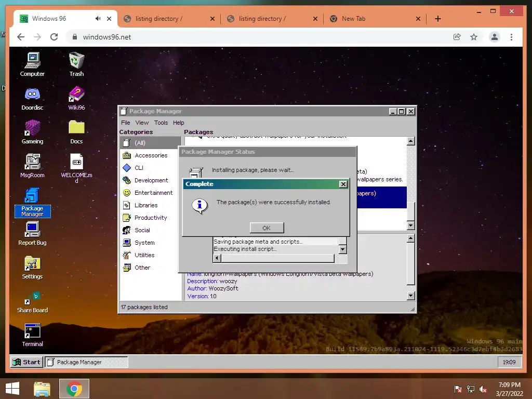Open the Help menu in Package Manager
The height and width of the screenshot is (399, 532).
pyautogui.click(x=179, y=123)
